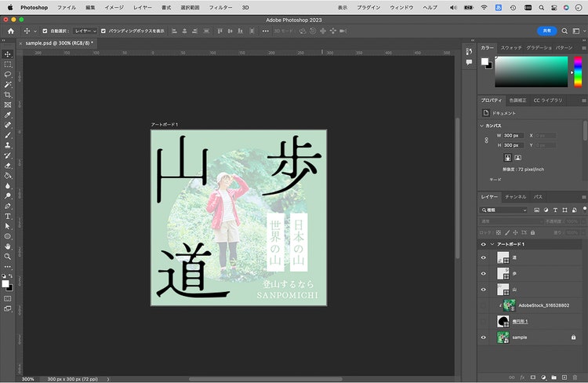Open the Layers panel options menu

click(x=584, y=197)
